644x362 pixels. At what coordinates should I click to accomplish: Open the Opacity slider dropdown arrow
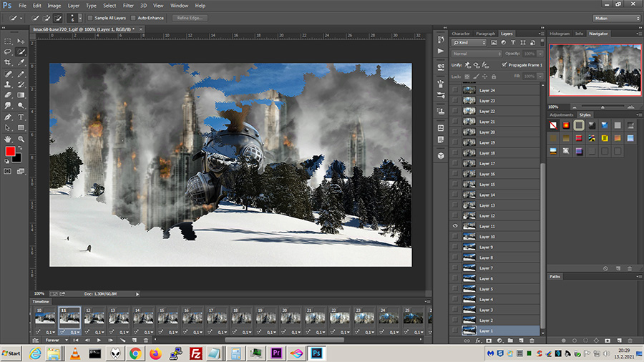540,54
